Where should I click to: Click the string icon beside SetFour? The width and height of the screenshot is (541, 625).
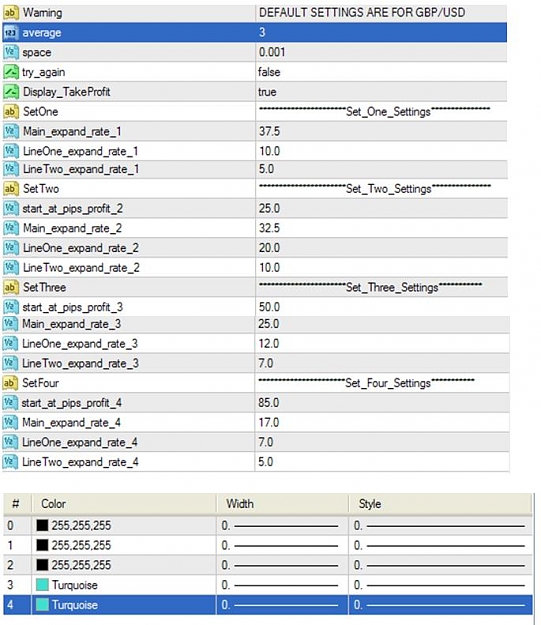click(x=10, y=383)
